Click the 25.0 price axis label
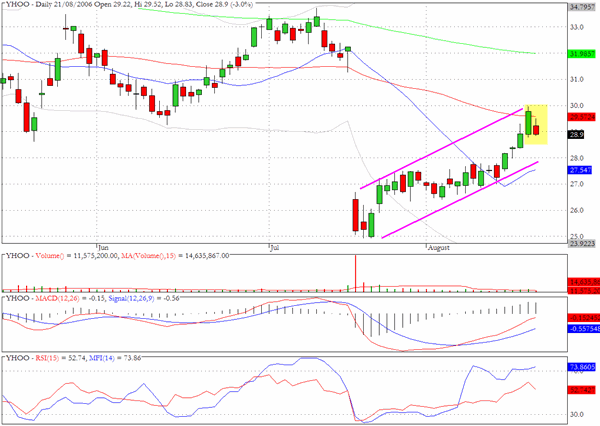The height and width of the screenshot is (426, 600). tap(577, 236)
